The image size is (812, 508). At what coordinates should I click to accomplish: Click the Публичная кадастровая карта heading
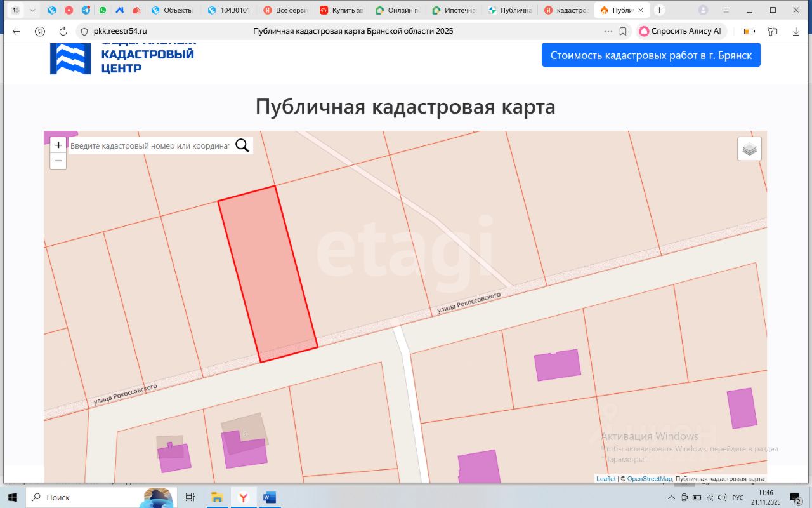point(405,107)
